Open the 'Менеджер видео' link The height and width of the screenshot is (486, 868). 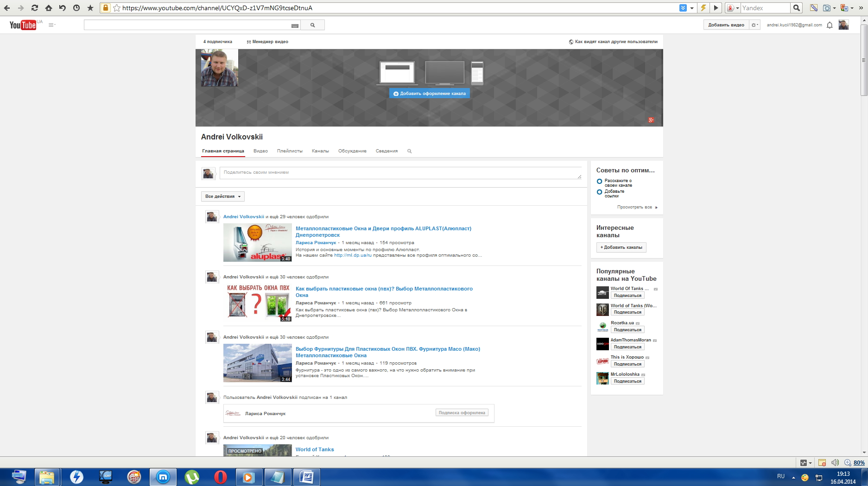[267, 42]
